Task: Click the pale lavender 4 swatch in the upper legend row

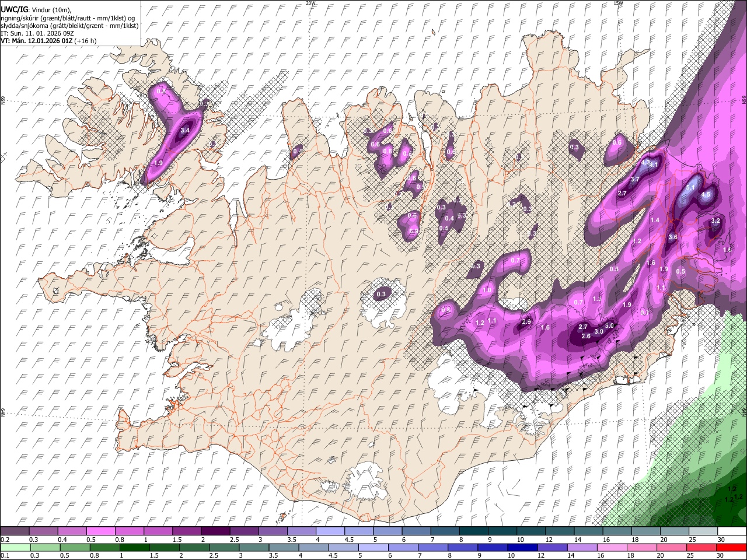Action: [330, 531]
